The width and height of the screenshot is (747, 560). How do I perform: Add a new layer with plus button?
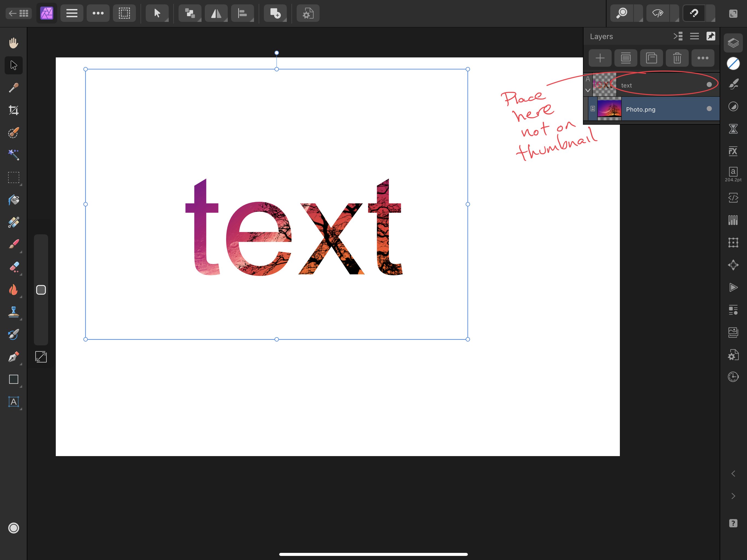[600, 58]
